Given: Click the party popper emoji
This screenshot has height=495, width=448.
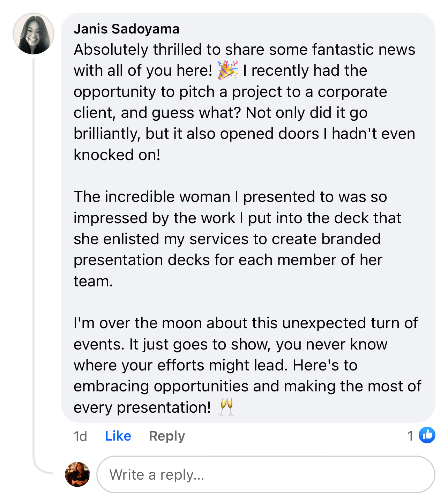Looking at the screenshot, I should pos(227,70).
